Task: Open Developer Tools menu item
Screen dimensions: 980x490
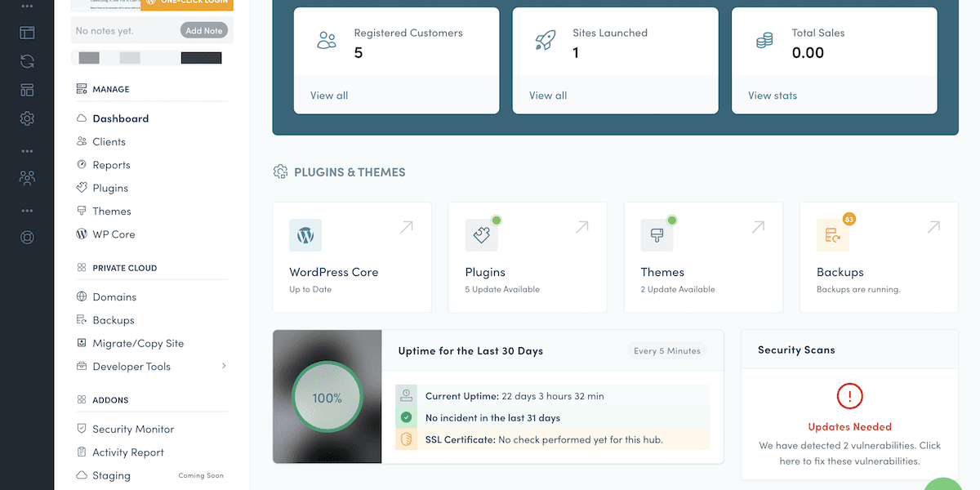Action: [131, 367]
